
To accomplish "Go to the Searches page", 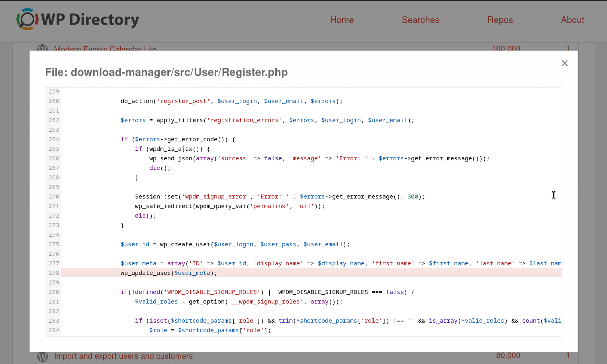I will coord(420,20).
